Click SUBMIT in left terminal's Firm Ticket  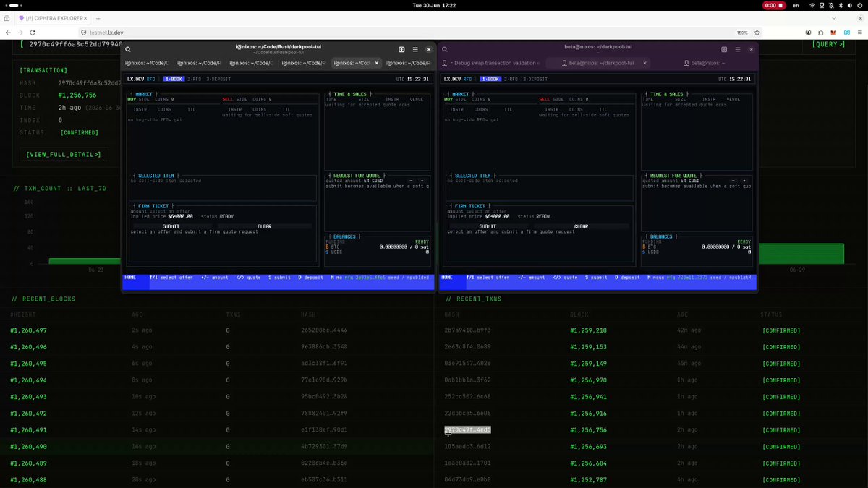tap(171, 226)
